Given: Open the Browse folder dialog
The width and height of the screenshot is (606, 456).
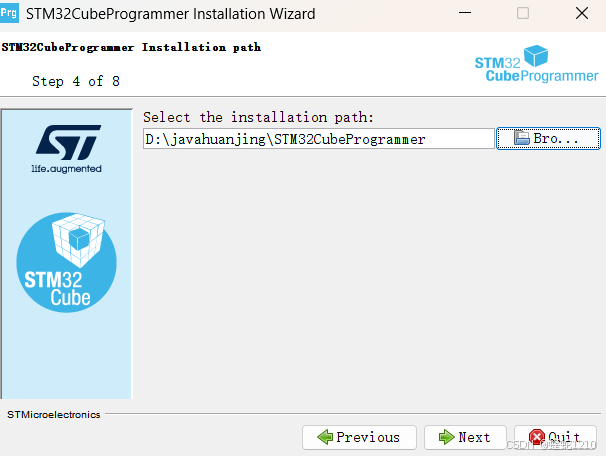Looking at the screenshot, I should [548, 138].
